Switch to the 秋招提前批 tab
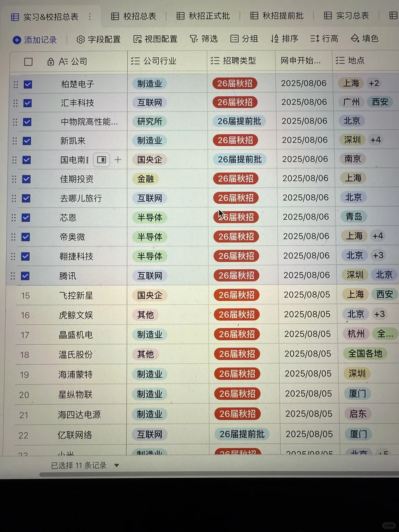The width and height of the screenshot is (399, 532). tap(277, 16)
